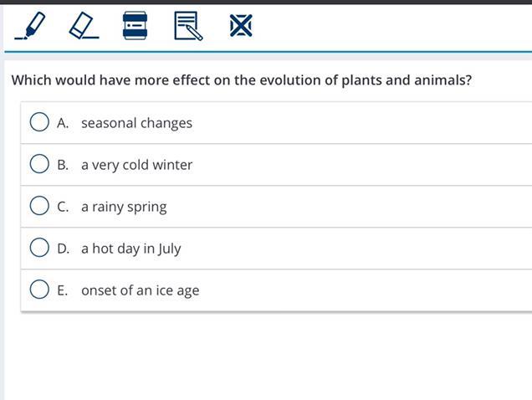
Task: Click the answer text "seasonal changes"
Action: pyautogui.click(x=136, y=123)
